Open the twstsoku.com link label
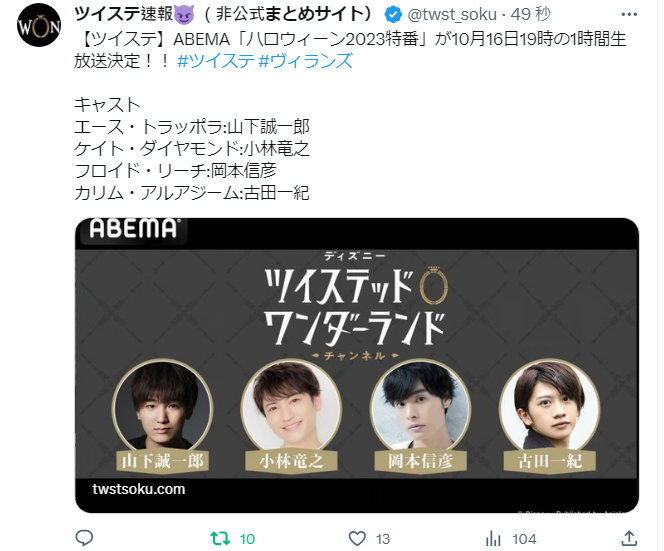 (x=138, y=489)
